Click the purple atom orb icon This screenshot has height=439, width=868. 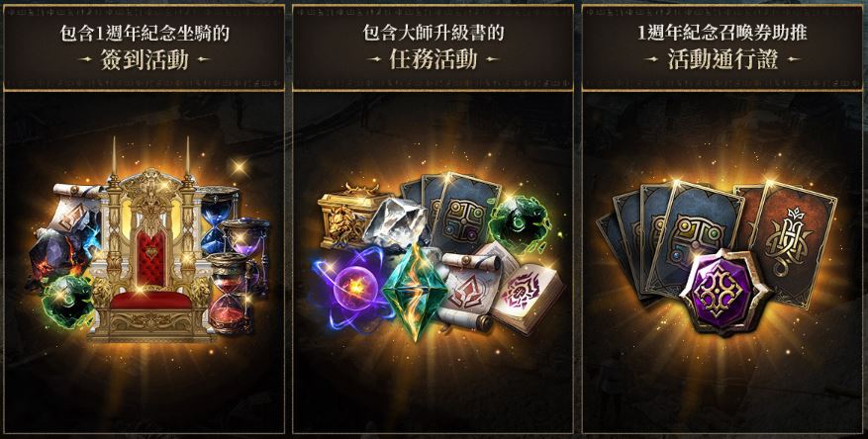click(x=351, y=288)
